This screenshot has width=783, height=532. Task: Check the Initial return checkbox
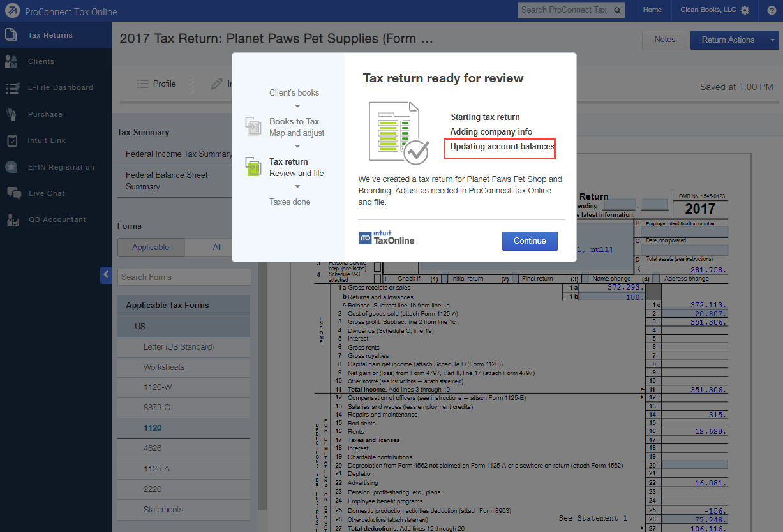click(x=444, y=279)
